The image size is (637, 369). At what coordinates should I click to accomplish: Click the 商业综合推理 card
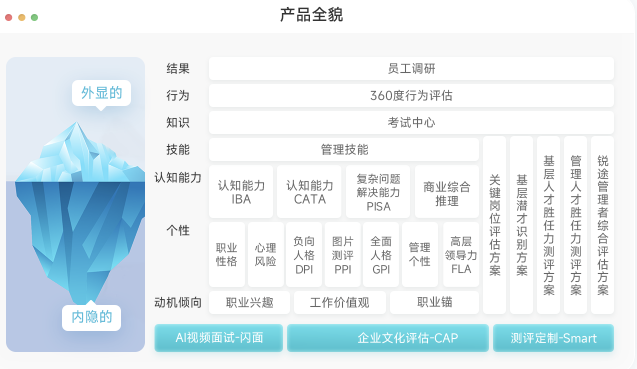447,191
